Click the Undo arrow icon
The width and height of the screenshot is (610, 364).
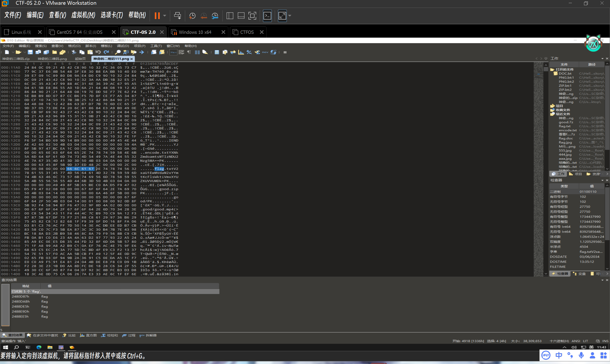[98, 52]
